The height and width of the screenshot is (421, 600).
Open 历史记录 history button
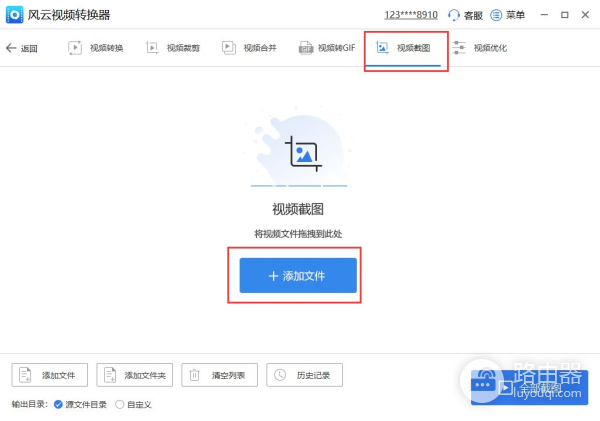click(305, 375)
